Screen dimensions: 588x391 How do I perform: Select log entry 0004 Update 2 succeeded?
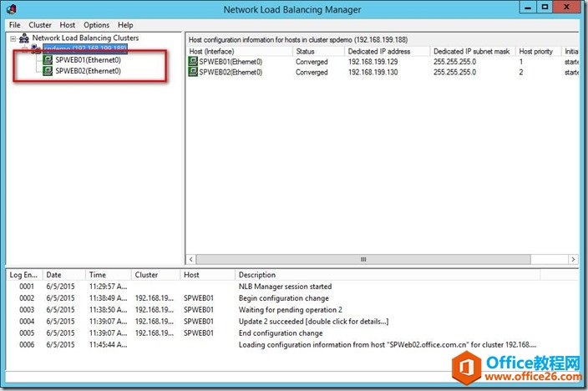point(292,321)
